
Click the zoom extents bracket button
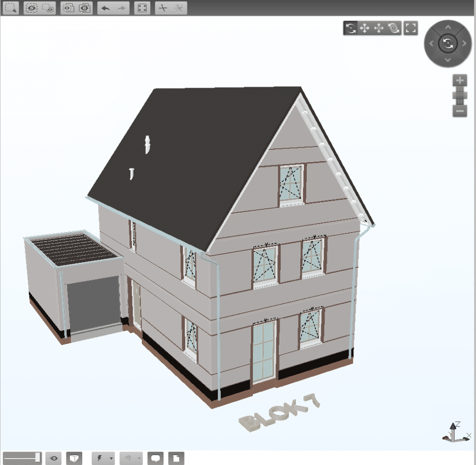411,28
